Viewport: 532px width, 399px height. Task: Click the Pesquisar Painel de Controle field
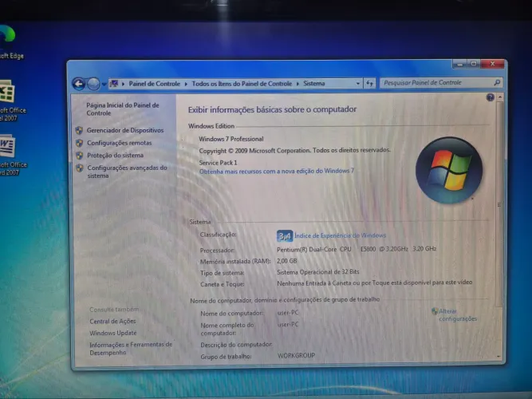pyautogui.click(x=441, y=82)
